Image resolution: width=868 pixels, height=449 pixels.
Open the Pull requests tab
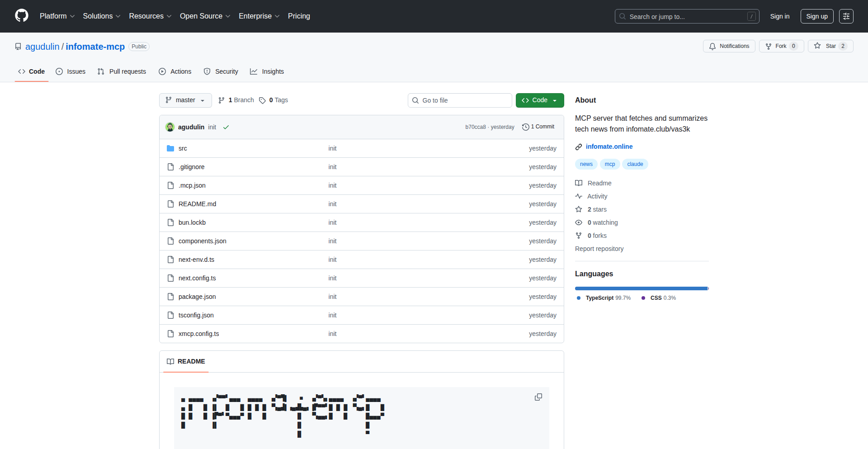122,71
